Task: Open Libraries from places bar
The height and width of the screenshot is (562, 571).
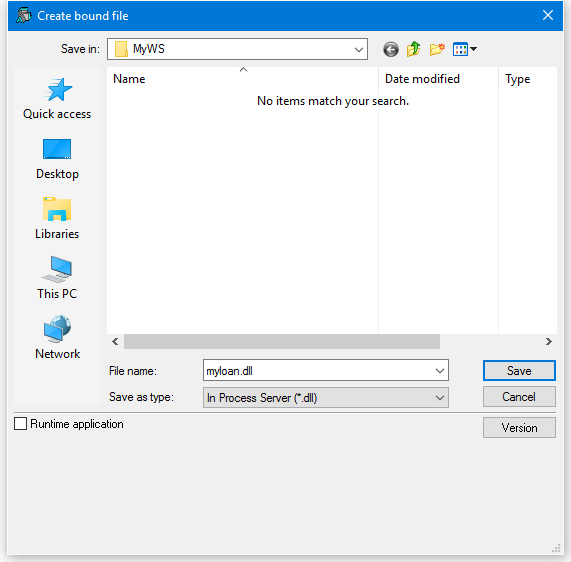Action: [x=57, y=219]
